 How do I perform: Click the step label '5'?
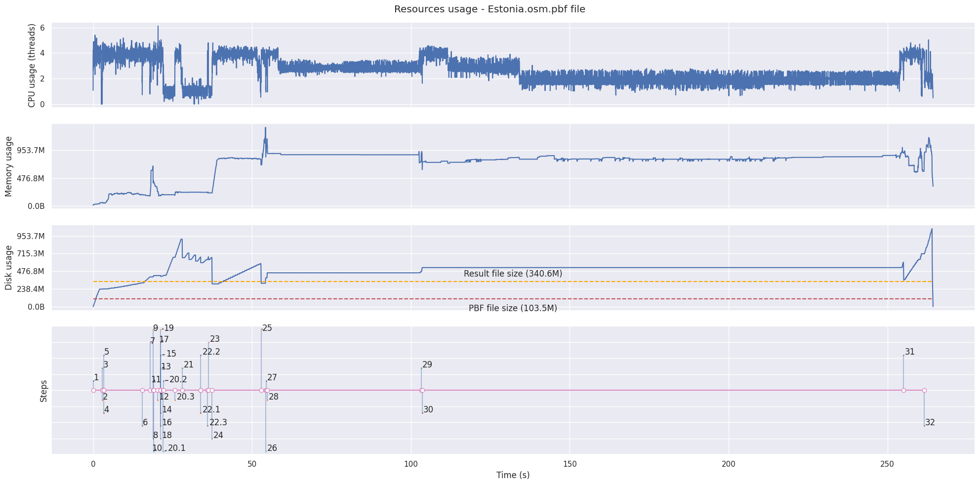[x=107, y=352]
